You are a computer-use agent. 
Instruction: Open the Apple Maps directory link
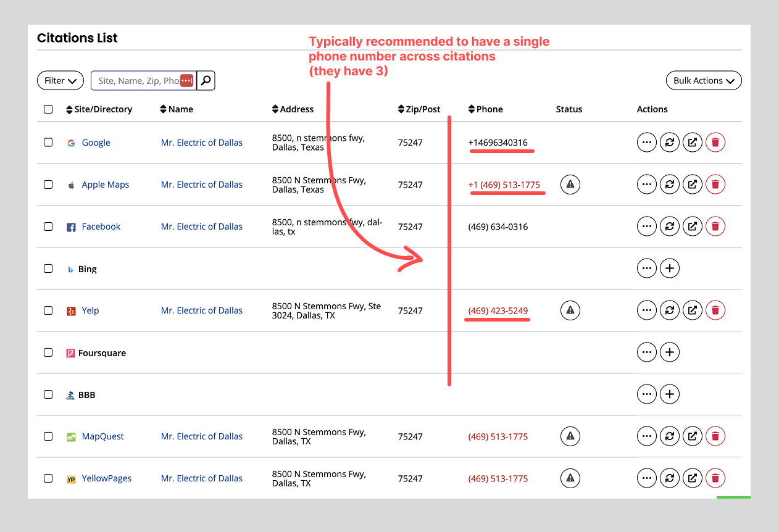106,185
